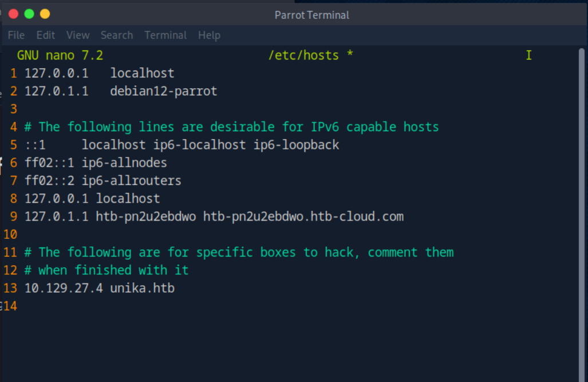The height and width of the screenshot is (382, 588).
Task: Click the IPv6 capable hosts comment line
Action: point(231,127)
